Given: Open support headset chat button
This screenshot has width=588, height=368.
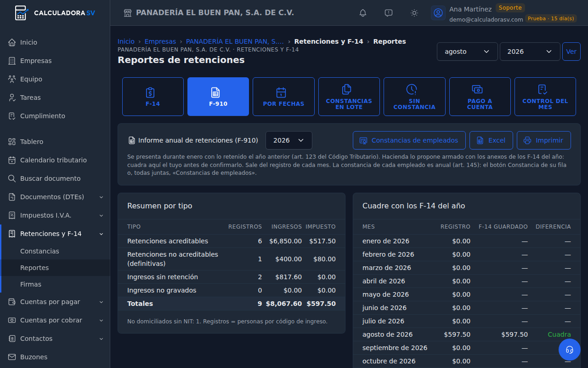Looking at the screenshot, I should (x=570, y=350).
